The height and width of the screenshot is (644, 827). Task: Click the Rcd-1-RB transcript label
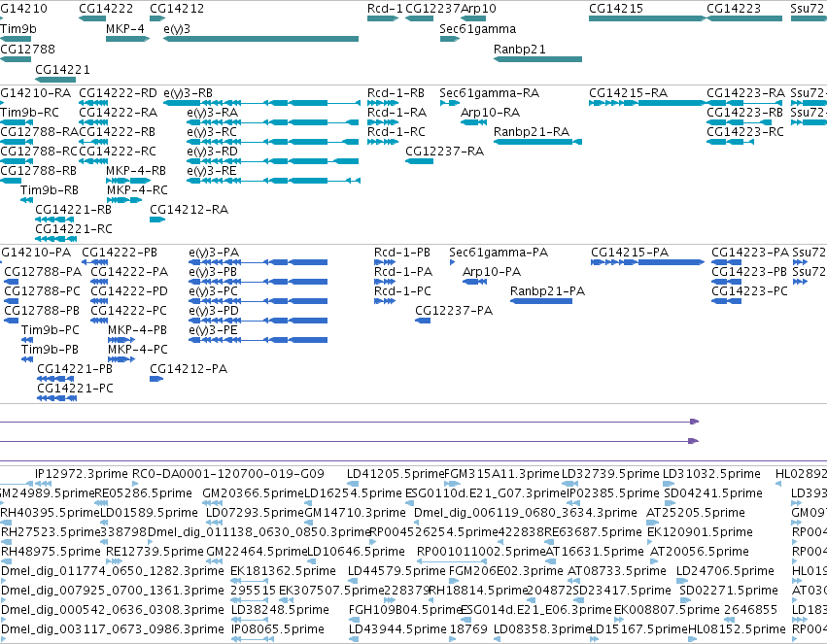[396, 93]
